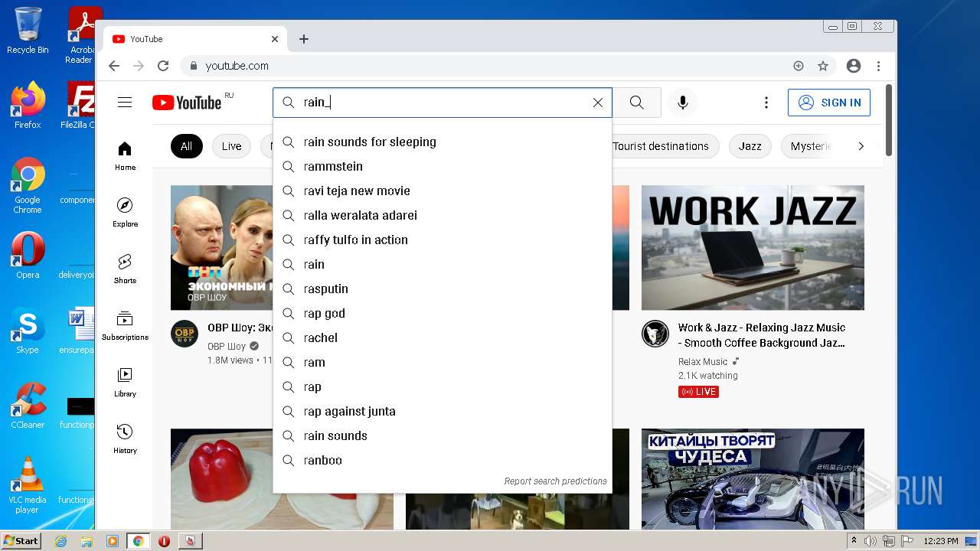The width and height of the screenshot is (980, 551).
Task: Select the Live filter chip
Action: pyautogui.click(x=231, y=146)
